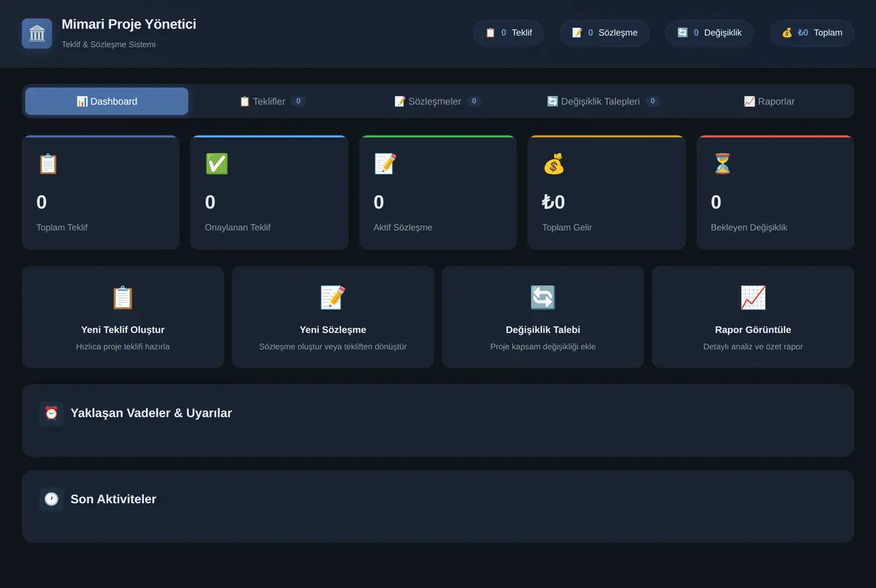Click the arrows icon above Değişiklik Talebi

point(543,298)
